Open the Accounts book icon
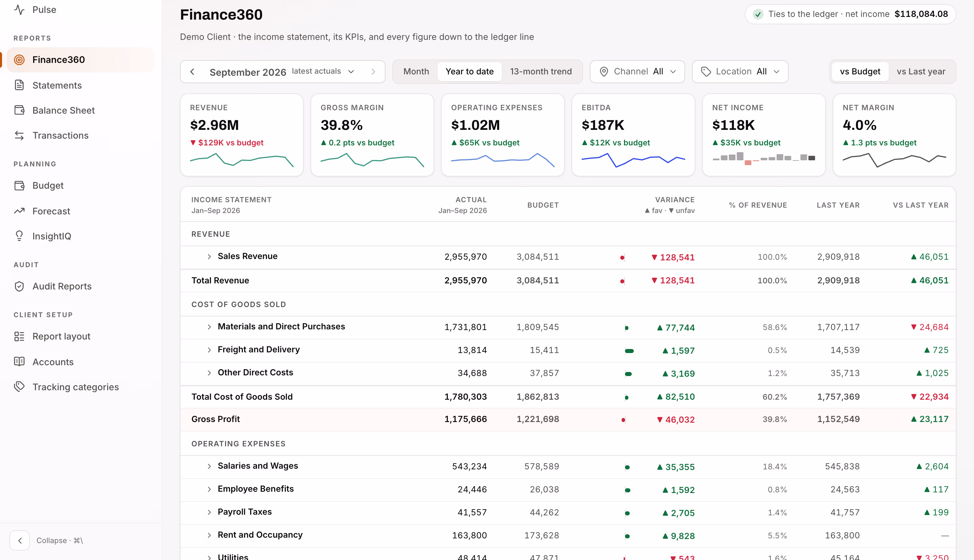The height and width of the screenshot is (560, 974). 19,361
